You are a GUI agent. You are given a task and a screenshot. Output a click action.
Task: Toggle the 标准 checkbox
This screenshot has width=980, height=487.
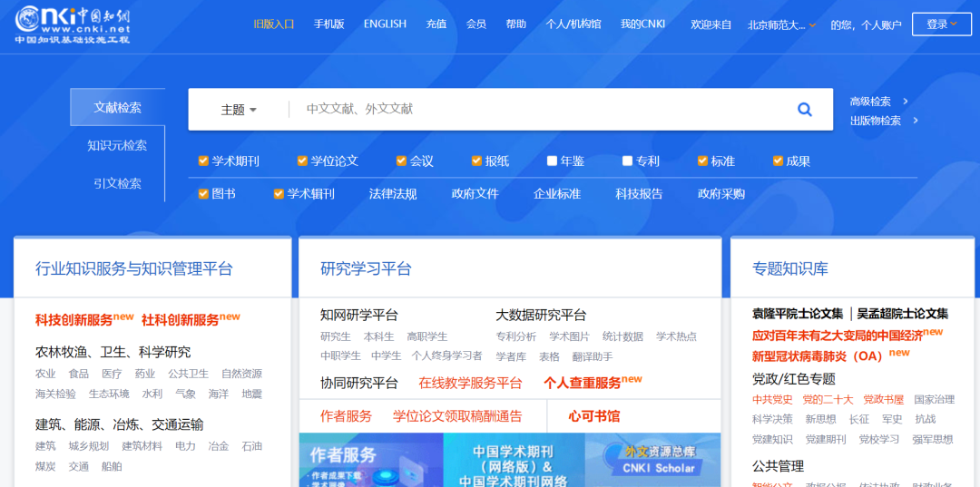pos(702,161)
